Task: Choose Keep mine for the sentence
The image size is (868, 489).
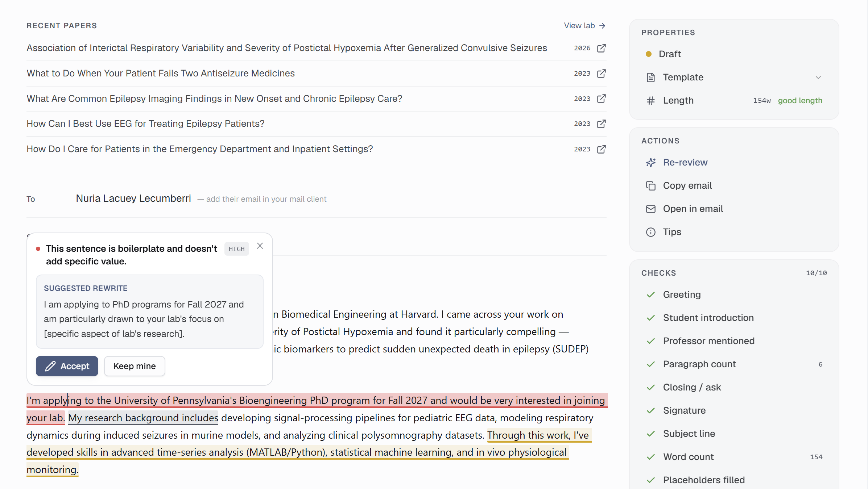Action: point(135,366)
